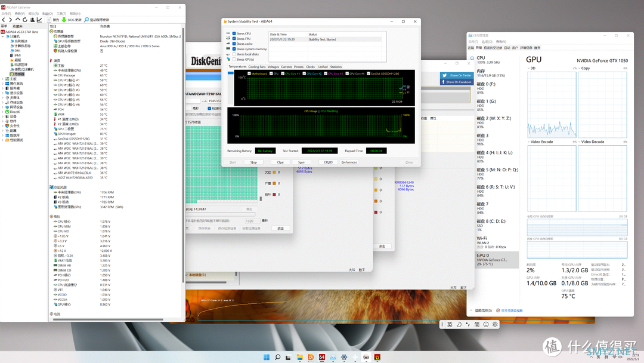
Task: Open Powers tab in stability test
Action: pyautogui.click(x=299, y=67)
